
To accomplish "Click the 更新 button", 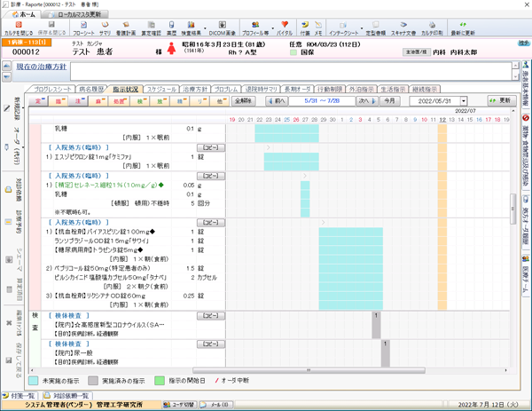I will 502,100.
